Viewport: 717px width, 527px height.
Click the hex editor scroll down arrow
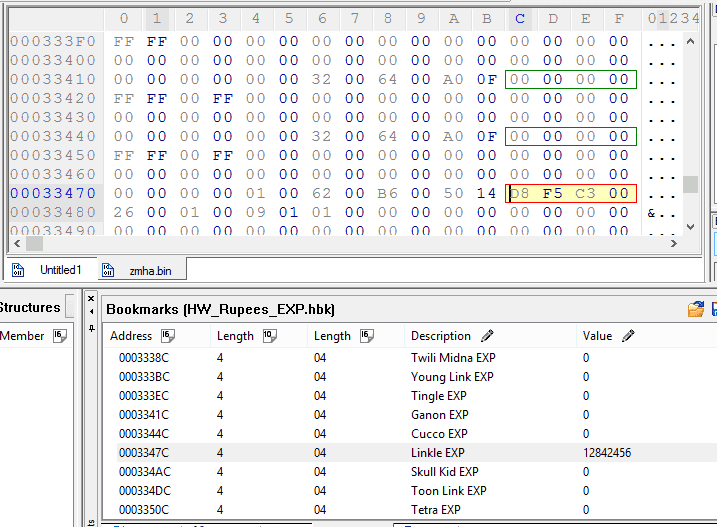coord(690,226)
